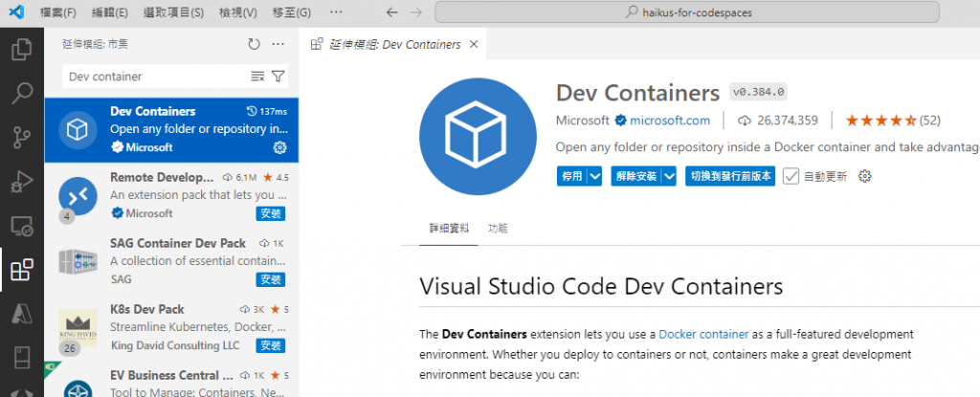
Task: Click the extension search input field
Action: tap(153, 77)
